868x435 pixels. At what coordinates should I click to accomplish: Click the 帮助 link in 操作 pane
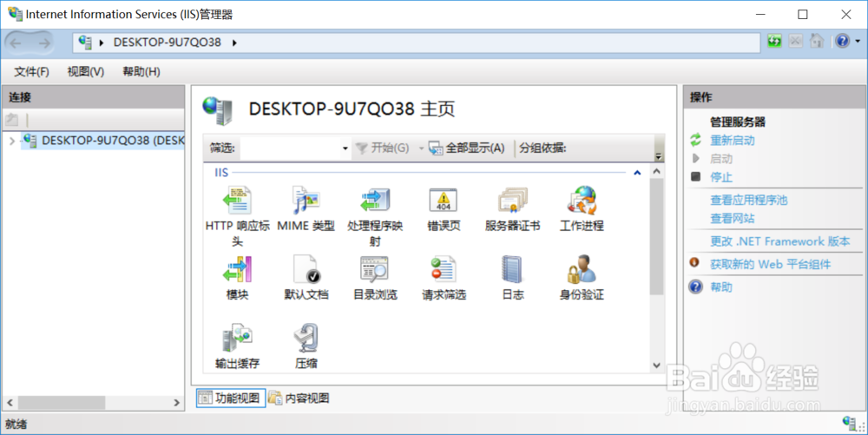[720, 287]
